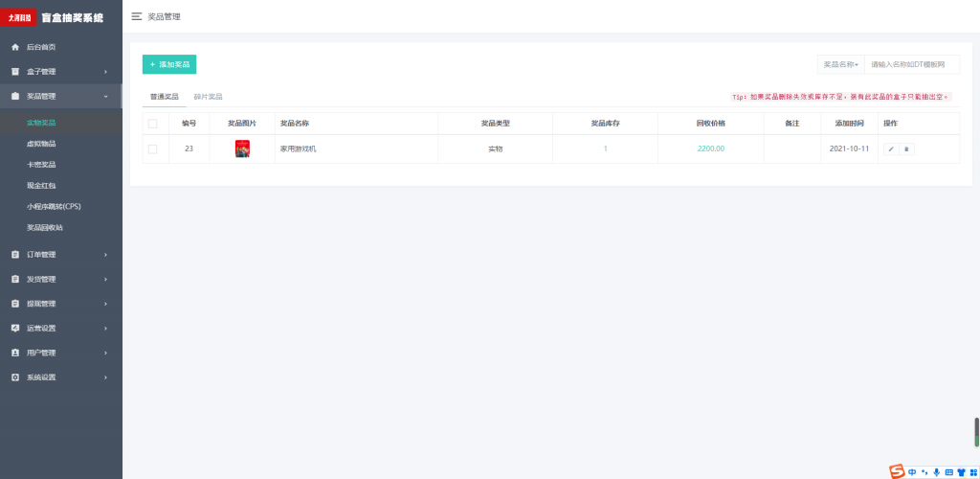Click the 添加奖品 button
This screenshot has width=980, height=479.
tap(169, 64)
